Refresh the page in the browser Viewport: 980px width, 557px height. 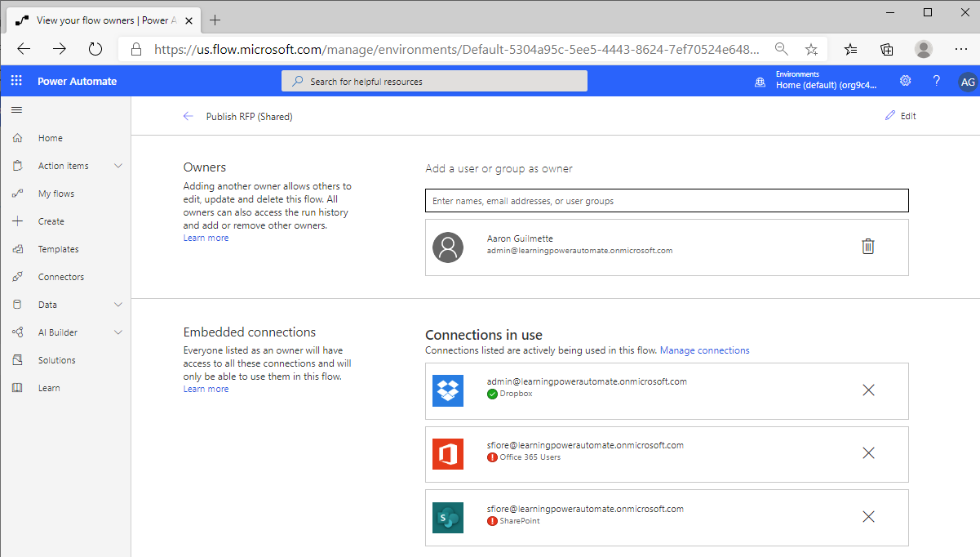95,49
